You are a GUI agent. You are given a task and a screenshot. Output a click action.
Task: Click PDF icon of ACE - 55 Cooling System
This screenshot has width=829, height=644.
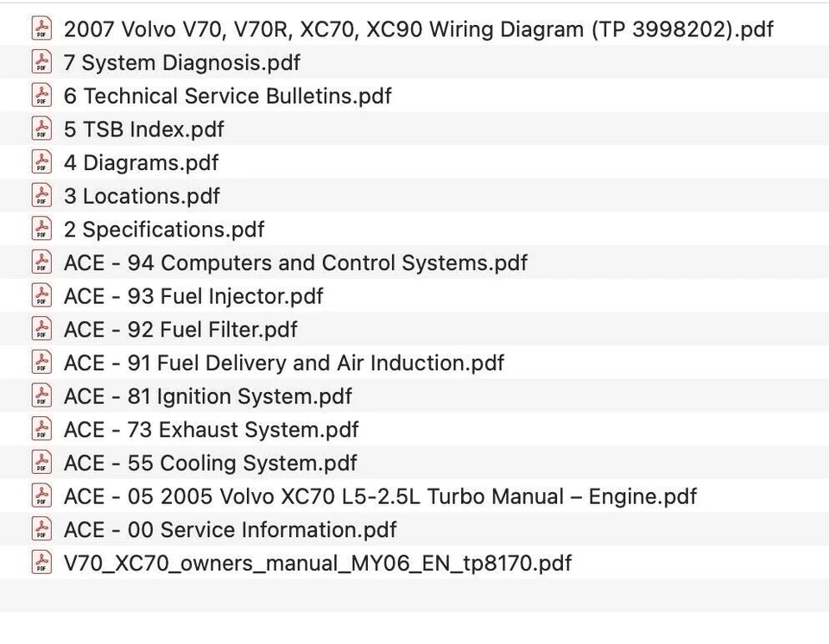coord(41,463)
